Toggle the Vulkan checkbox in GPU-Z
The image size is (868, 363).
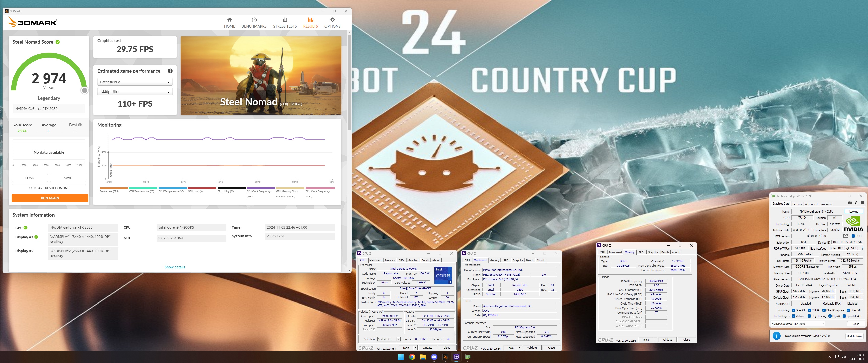point(794,316)
